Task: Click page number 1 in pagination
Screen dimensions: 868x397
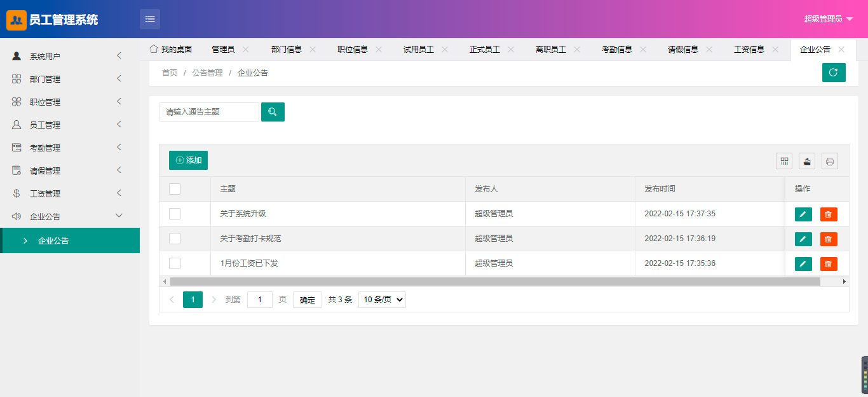Action: [193, 300]
